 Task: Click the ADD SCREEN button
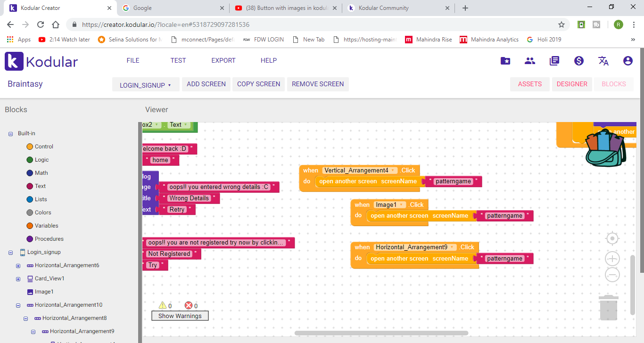206,84
